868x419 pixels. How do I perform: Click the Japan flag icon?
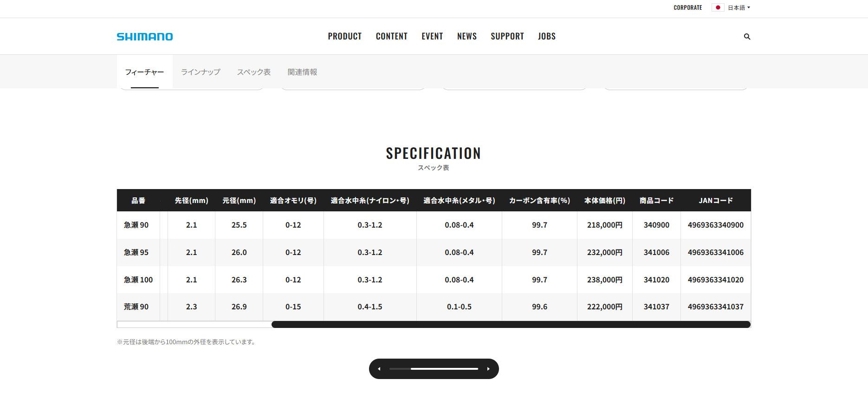718,7
